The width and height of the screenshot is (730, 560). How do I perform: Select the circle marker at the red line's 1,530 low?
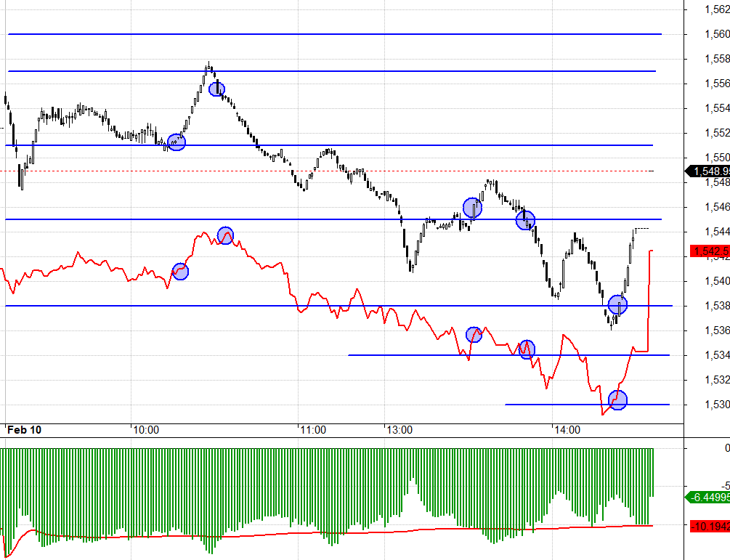coord(617,399)
